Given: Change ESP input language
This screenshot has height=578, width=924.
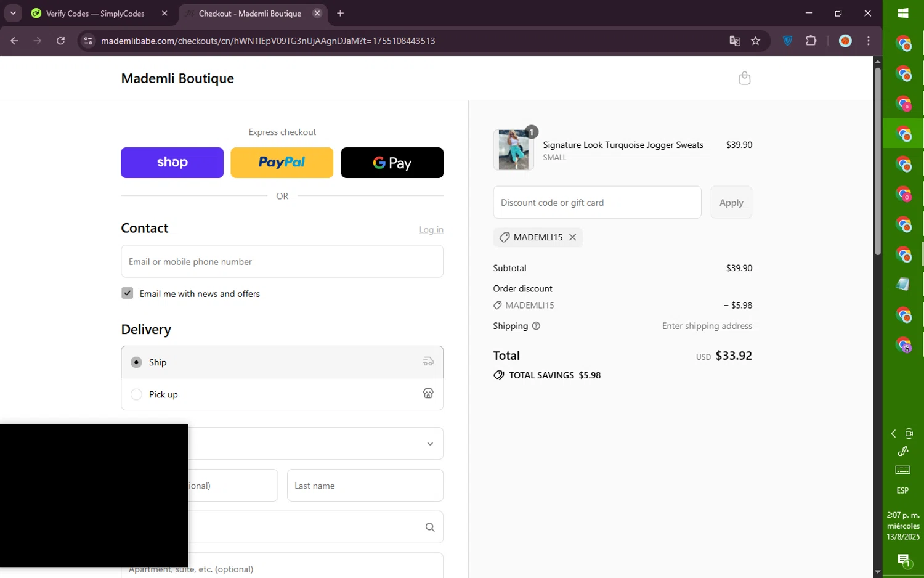Looking at the screenshot, I should pos(903,490).
